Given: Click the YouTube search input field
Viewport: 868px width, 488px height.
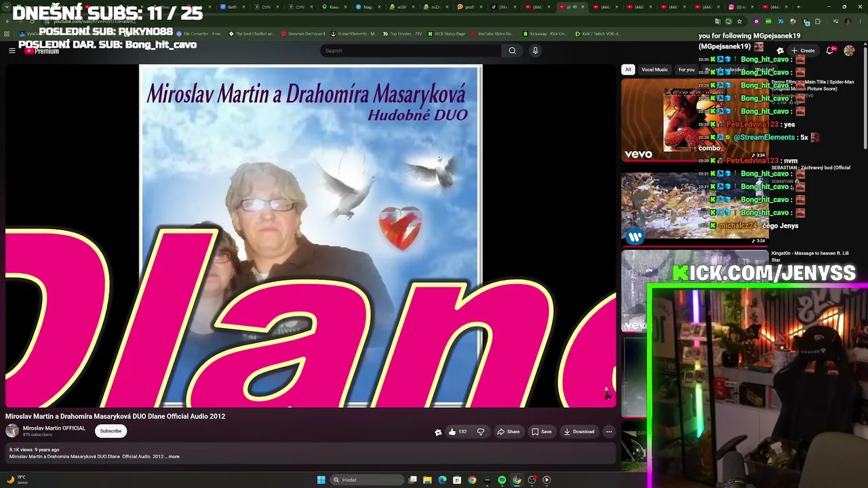Looking at the screenshot, I should (412, 51).
